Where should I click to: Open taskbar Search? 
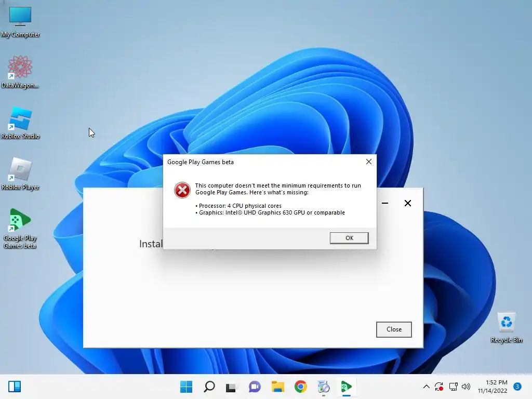pyautogui.click(x=209, y=387)
